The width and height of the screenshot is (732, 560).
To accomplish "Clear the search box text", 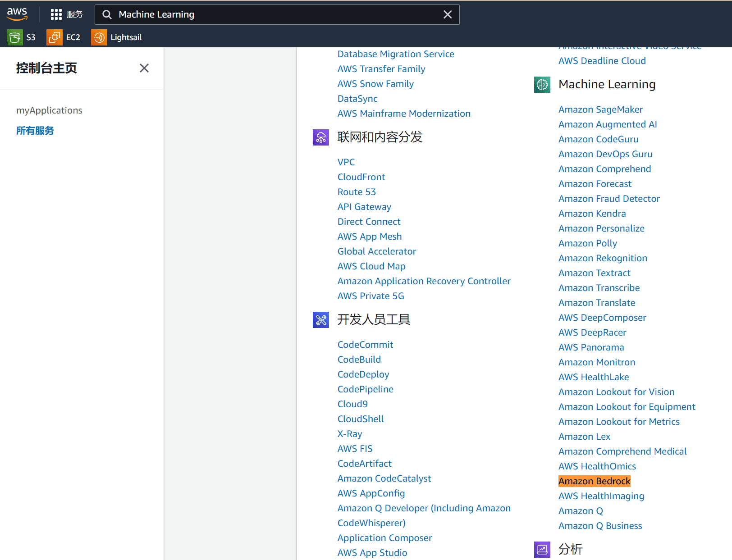I will (x=447, y=14).
